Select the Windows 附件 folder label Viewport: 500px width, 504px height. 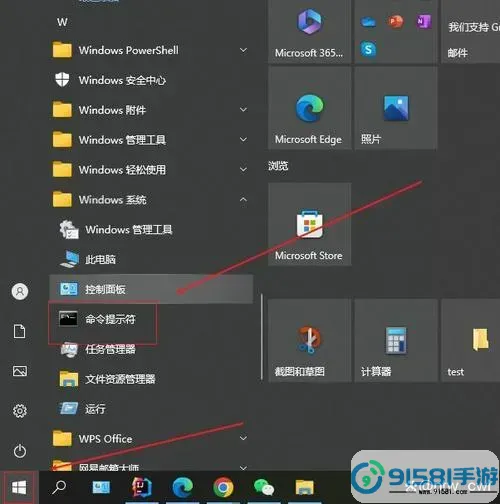pyautogui.click(x=112, y=110)
